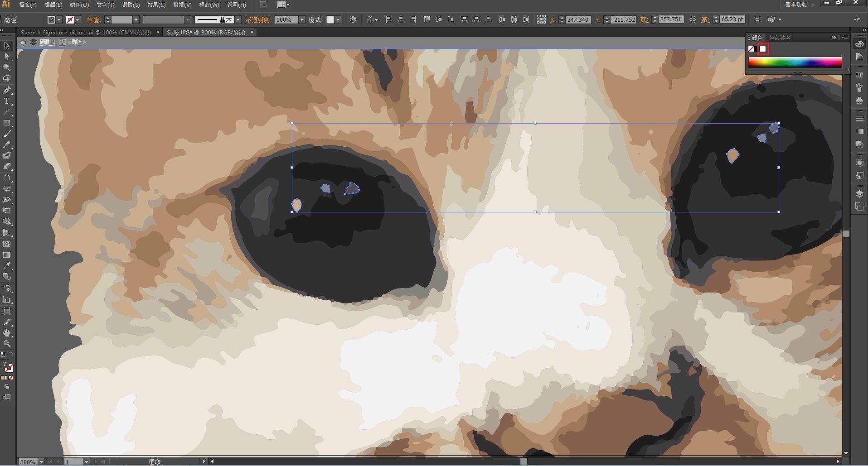The width and height of the screenshot is (868, 466).
Task: Select the Line Segment tool
Action: click(x=7, y=112)
